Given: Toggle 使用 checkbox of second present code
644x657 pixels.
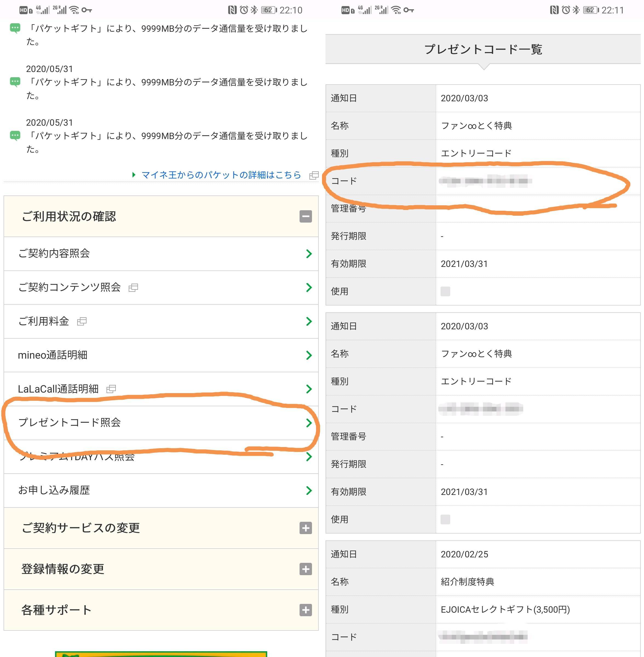Looking at the screenshot, I should 445,519.
